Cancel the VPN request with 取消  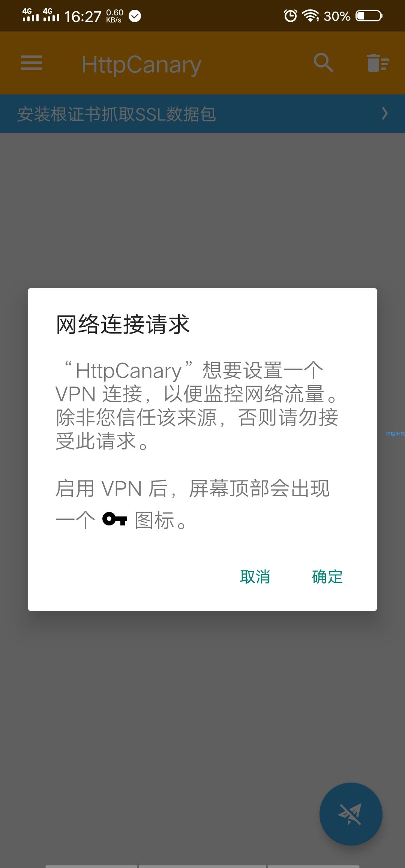[255, 577]
